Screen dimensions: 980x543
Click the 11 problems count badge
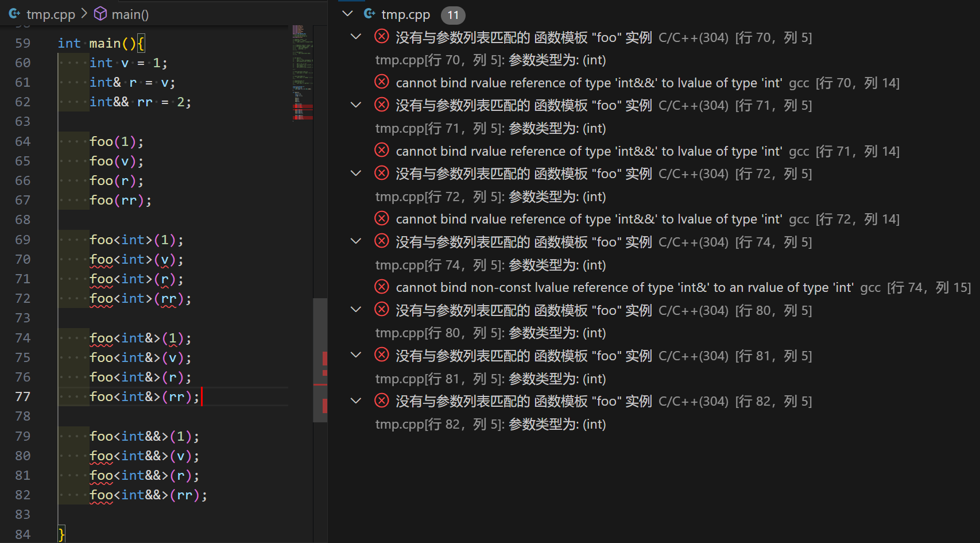(453, 15)
